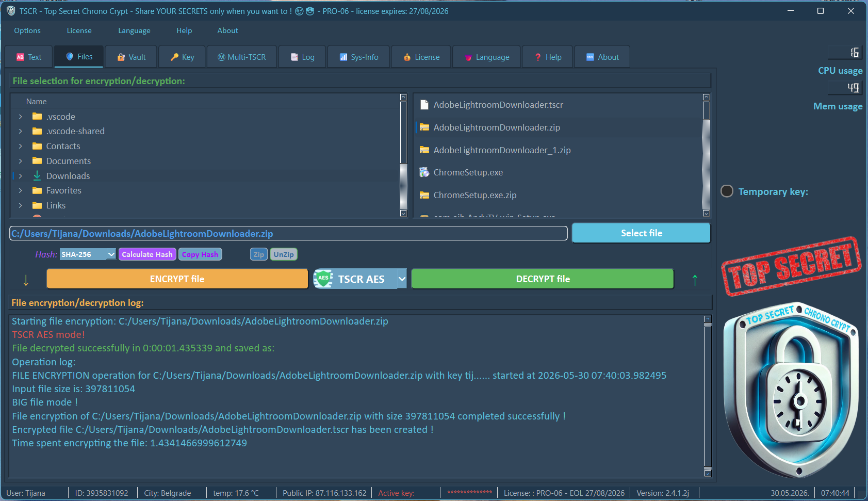Click the orange down arrow beside ENCRYPT file
Viewport: 868px width, 501px height.
[26, 280]
